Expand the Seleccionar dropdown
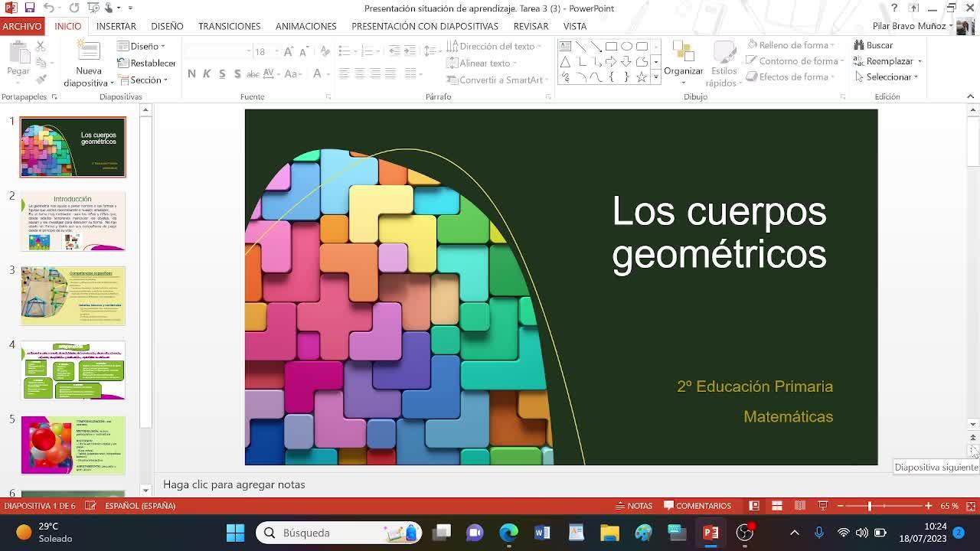This screenshot has height=551, width=980. click(887, 77)
